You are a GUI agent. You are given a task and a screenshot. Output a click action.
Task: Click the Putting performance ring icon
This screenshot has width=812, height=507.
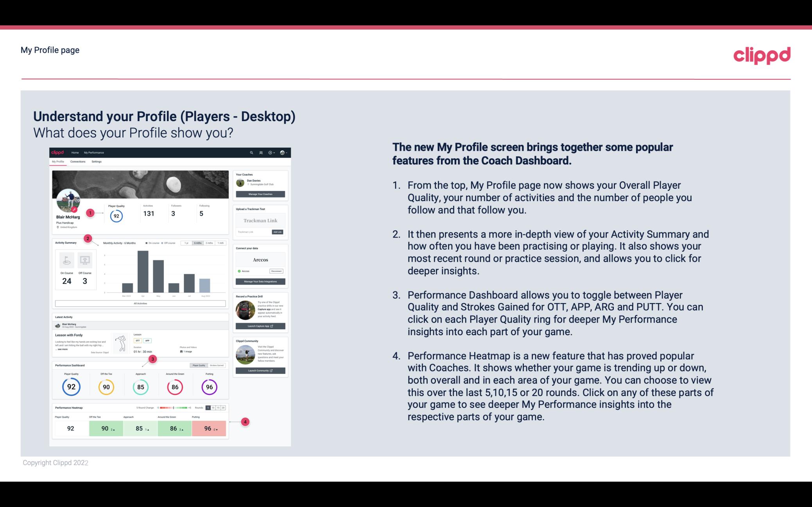tap(209, 387)
